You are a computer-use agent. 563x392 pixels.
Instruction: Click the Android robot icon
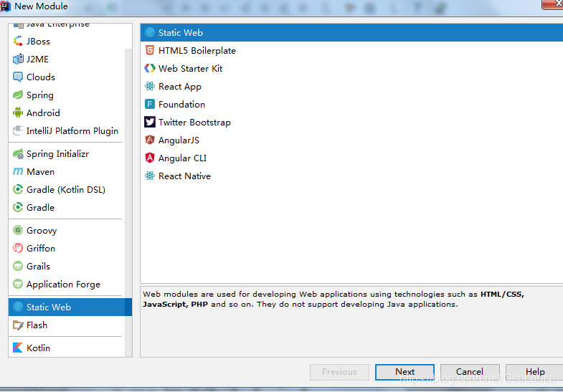(18, 113)
